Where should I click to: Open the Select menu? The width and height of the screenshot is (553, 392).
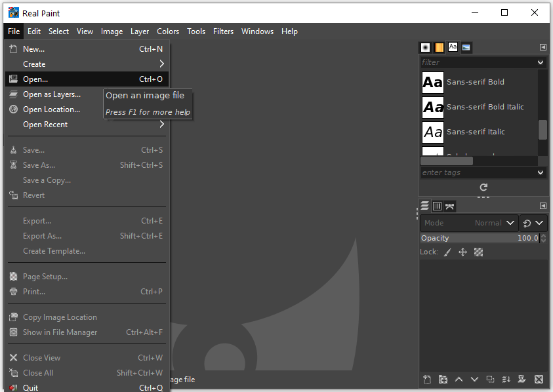58,31
